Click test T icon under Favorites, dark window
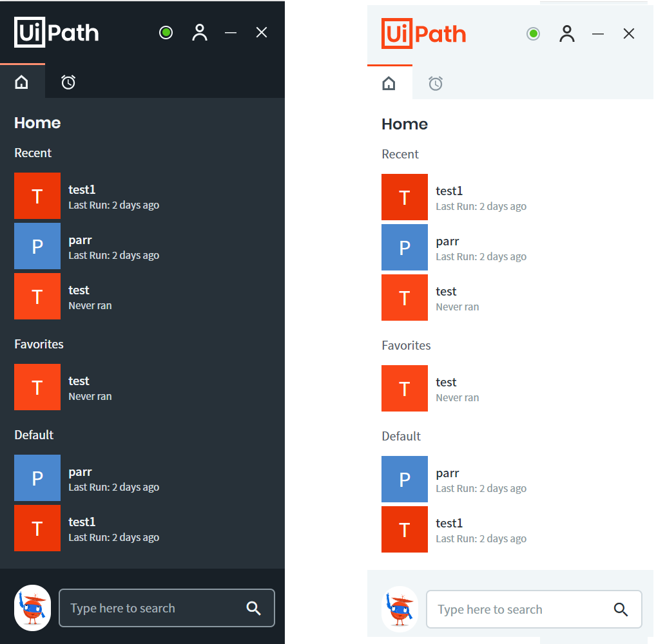 tap(37, 387)
